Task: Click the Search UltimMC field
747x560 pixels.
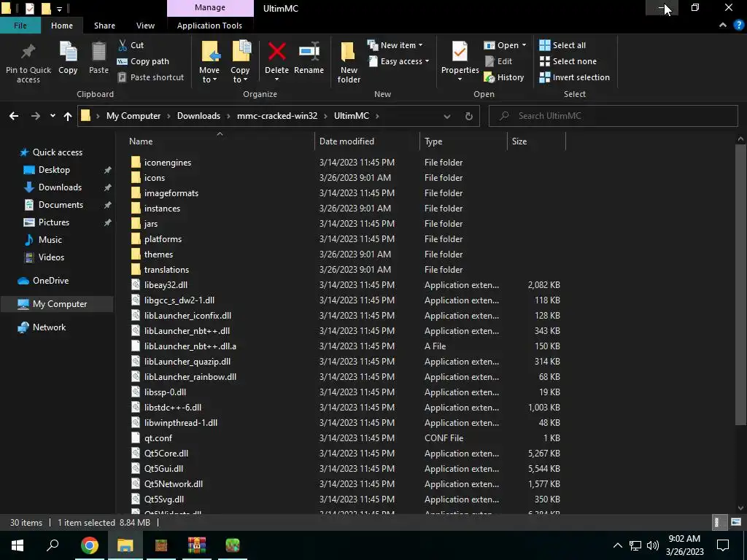Action: 613,116
